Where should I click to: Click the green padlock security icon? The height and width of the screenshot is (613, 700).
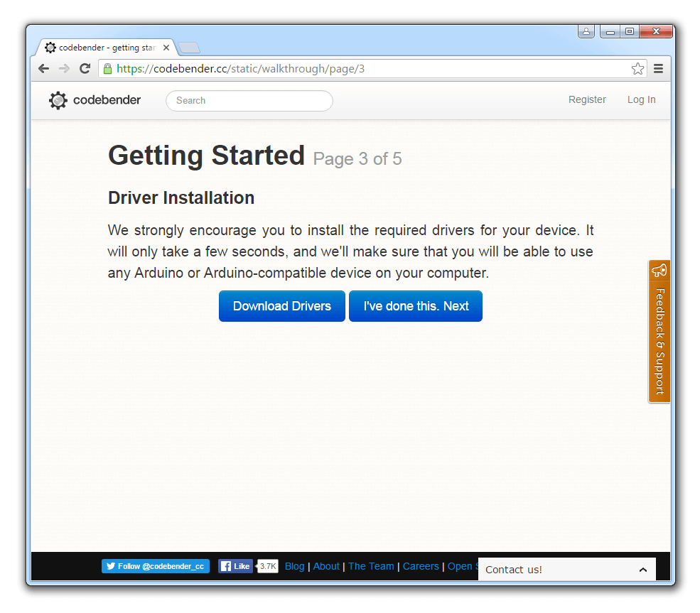107,69
